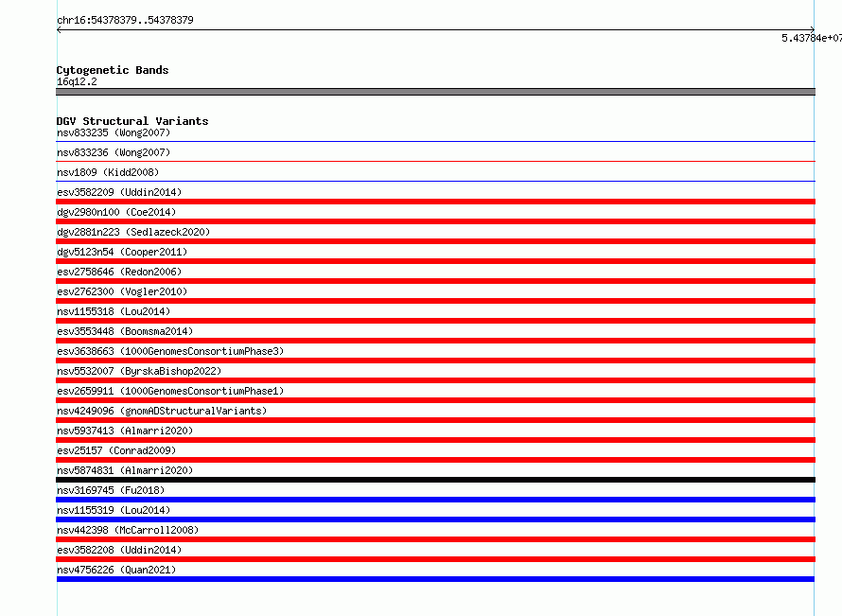Click the red bar under nsv442398

click(x=435, y=539)
